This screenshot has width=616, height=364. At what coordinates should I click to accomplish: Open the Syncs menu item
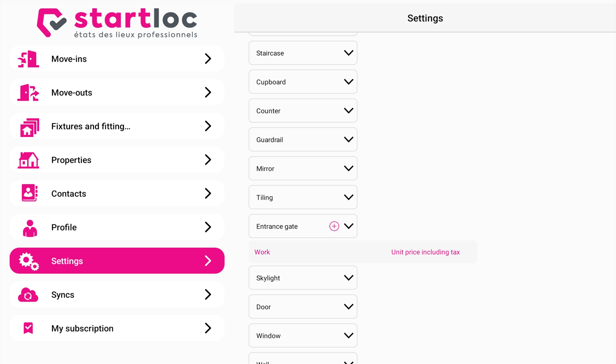click(x=117, y=294)
